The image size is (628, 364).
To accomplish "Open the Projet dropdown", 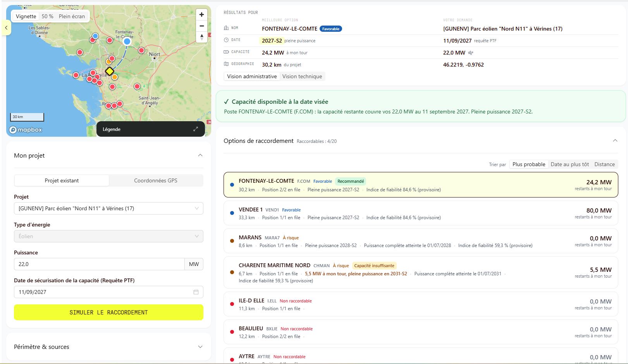I will [x=108, y=208].
